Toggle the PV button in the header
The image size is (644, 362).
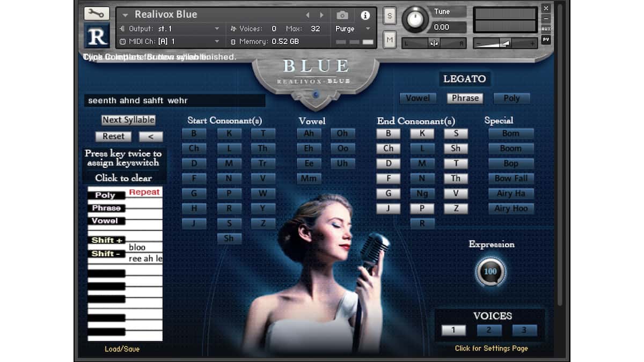click(546, 39)
